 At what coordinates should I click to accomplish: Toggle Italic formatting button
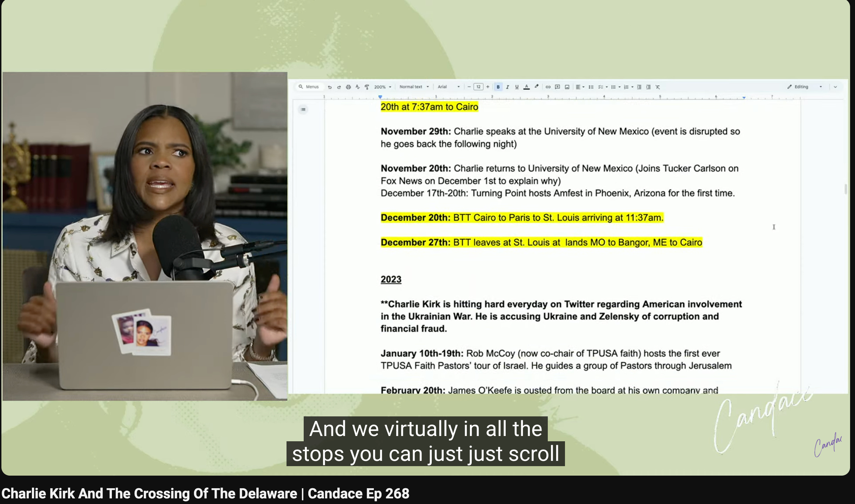pyautogui.click(x=507, y=87)
